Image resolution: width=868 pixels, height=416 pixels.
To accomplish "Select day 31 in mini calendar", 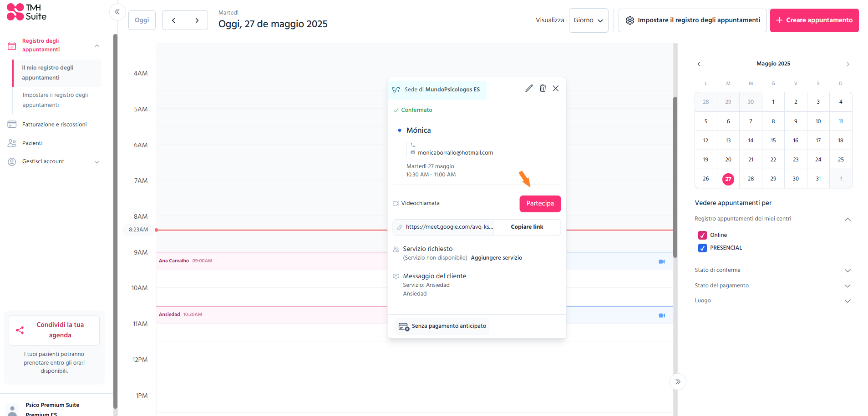I will point(818,179).
